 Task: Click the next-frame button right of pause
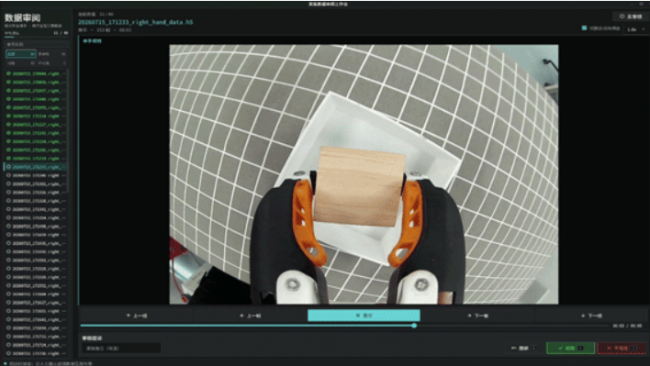coord(478,315)
